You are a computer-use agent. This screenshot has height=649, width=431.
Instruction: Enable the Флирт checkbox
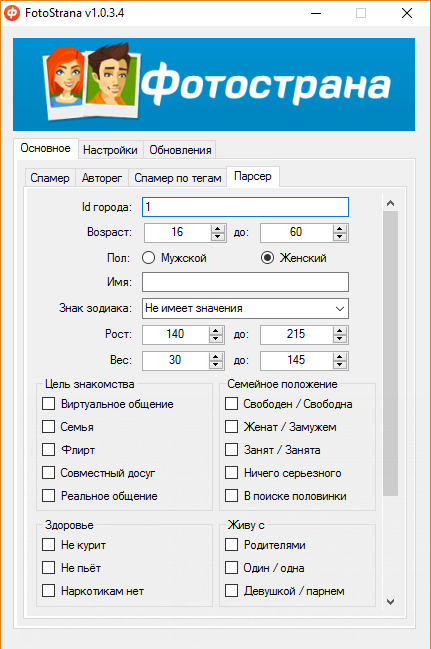[48, 449]
